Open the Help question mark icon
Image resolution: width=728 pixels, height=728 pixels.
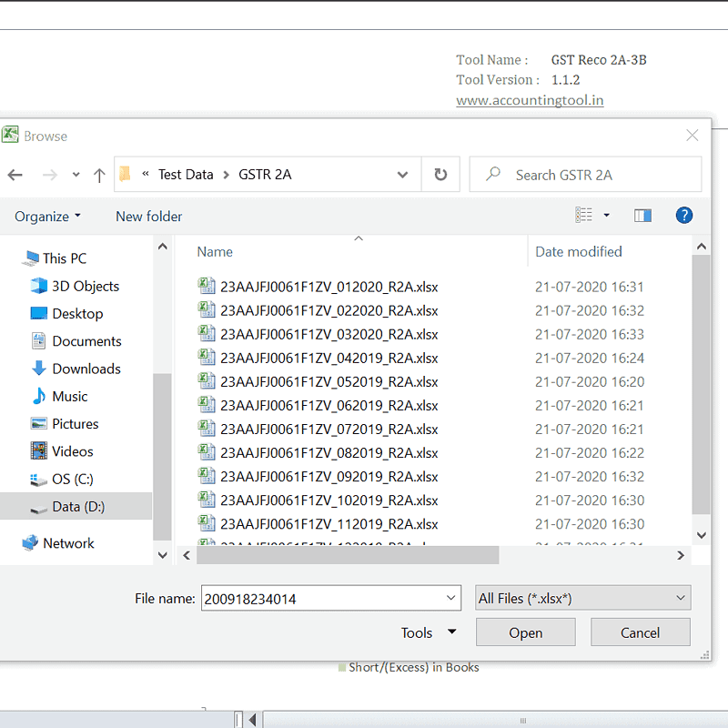click(684, 216)
